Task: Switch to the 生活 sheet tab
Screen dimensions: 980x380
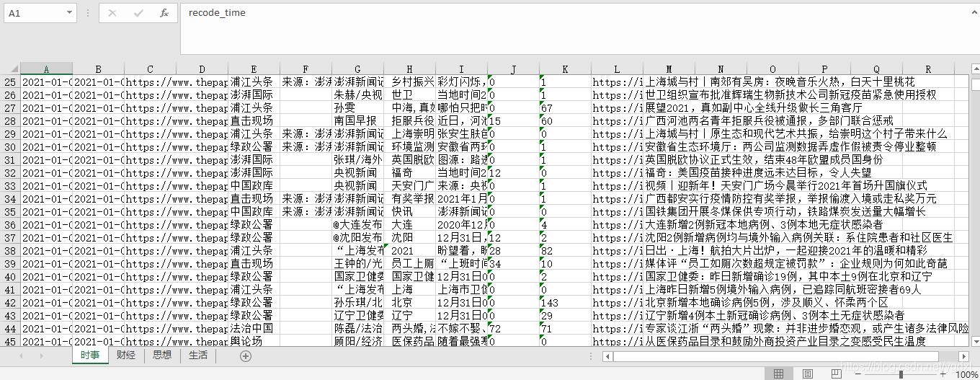Action: tap(198, 355)
